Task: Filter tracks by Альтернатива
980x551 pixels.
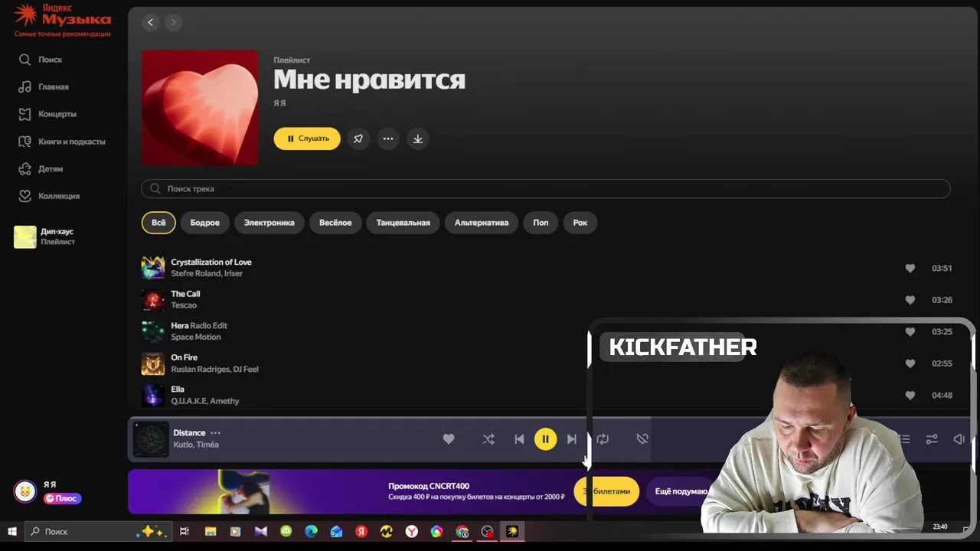Action: (x=482, y=223)
